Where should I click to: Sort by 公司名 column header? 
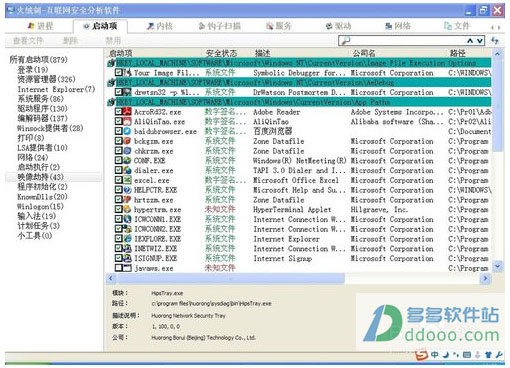pos(364,53)
